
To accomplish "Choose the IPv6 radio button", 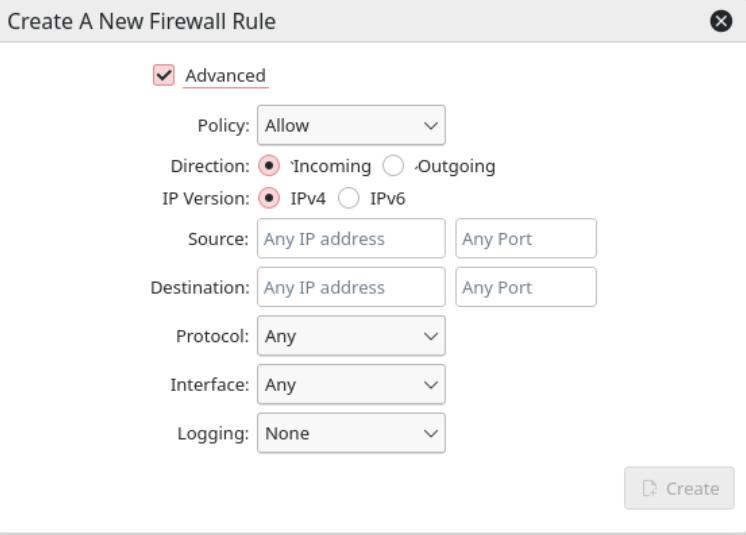I will [x=348, y=198].
